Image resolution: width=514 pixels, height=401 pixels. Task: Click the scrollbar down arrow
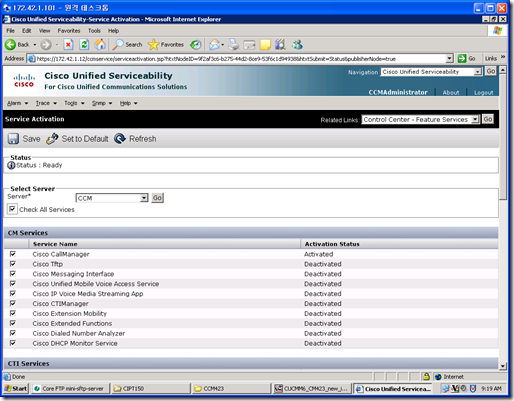tap(503, 366)
